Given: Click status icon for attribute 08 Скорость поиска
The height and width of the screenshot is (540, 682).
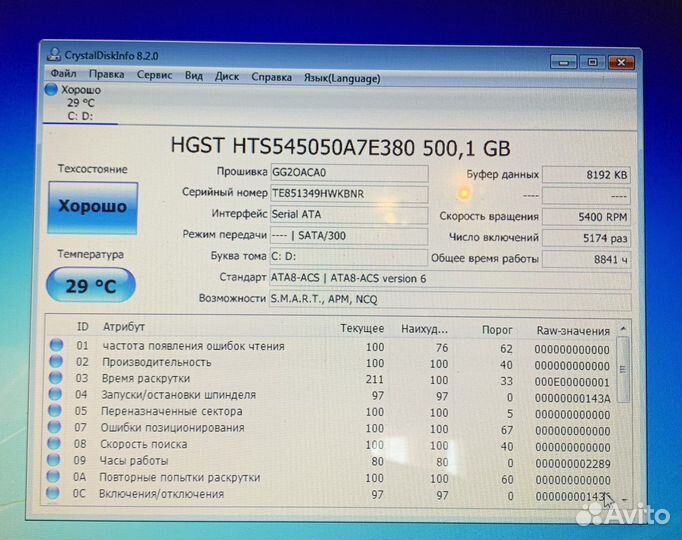Looking at the screenshot, I should pyautogui.click(x=54, y=443).
